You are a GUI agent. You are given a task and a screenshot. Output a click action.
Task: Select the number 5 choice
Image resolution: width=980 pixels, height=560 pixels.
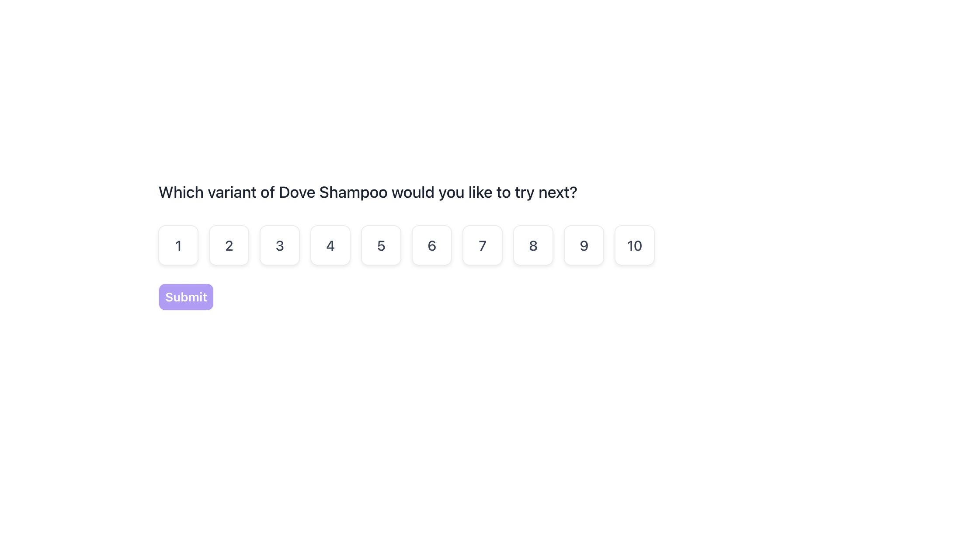(x=381, y=245)
